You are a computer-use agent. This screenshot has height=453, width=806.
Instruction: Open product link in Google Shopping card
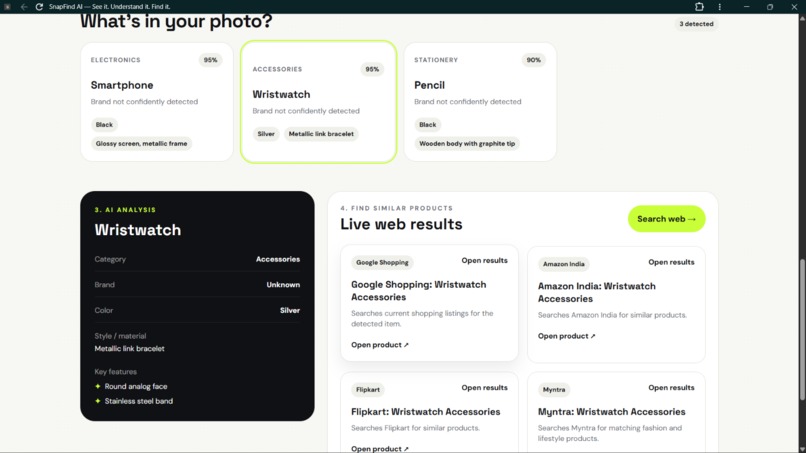380,345
